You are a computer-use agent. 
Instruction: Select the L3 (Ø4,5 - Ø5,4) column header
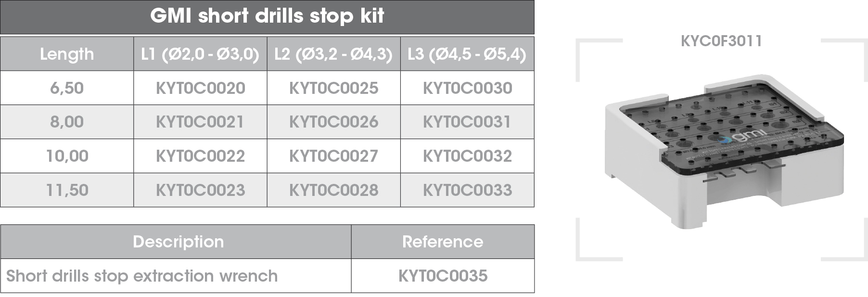tap(467, 54)
